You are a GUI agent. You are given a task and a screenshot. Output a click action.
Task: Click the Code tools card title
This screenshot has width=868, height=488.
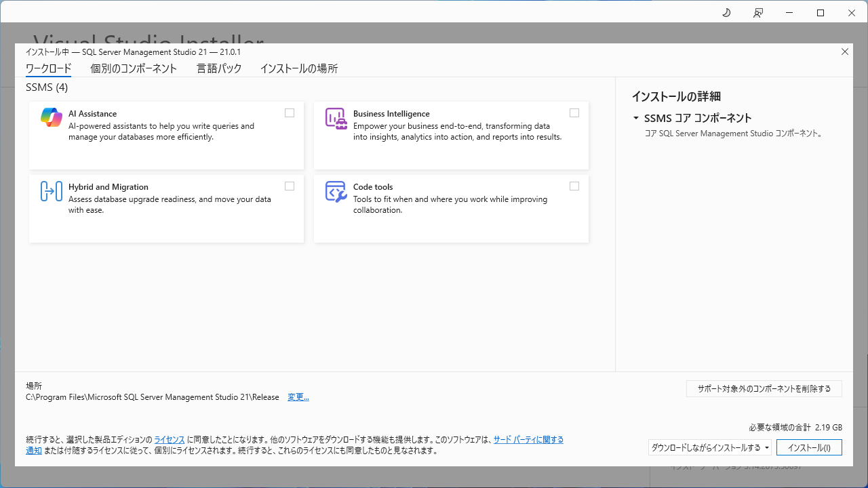[x=373, y=187]
